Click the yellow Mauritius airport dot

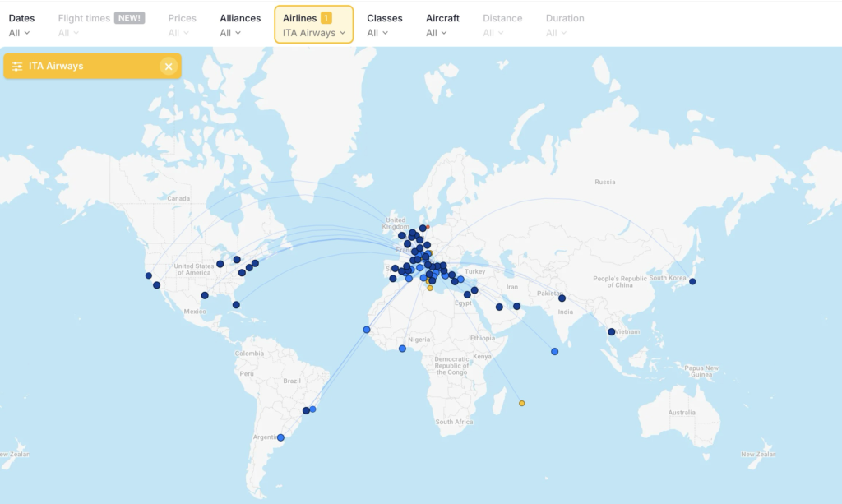[x=521, y=402]
